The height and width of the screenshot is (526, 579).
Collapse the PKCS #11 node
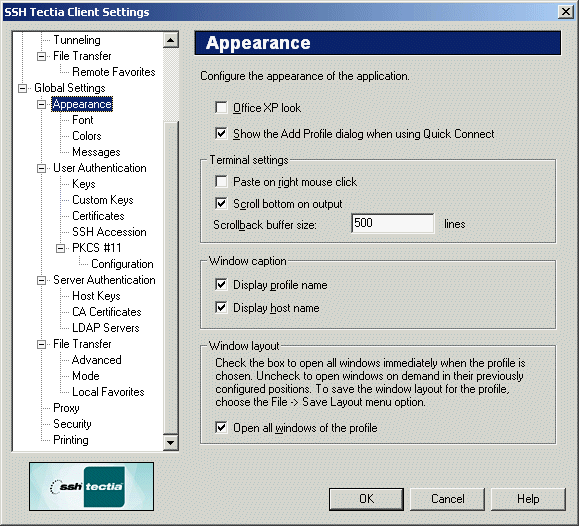(61, 248)
